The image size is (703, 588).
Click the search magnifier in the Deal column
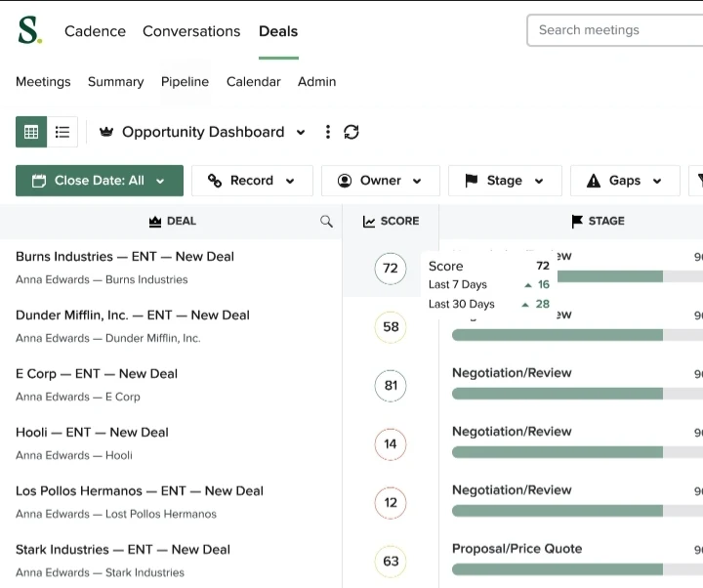(326, 221)
